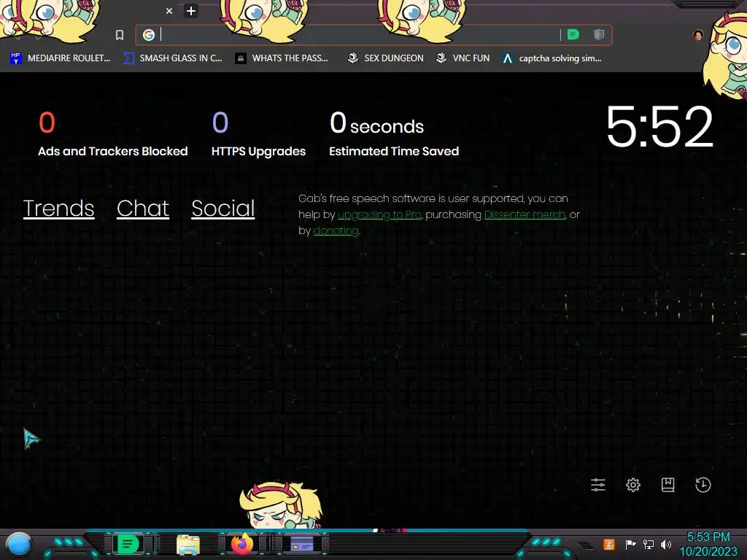Open the Social link

tap(223, 209)
